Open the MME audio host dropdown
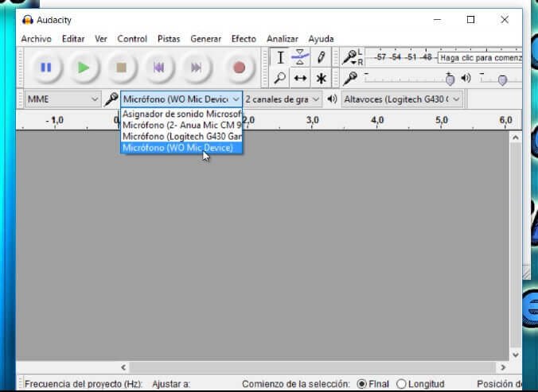 pos(63,99)
